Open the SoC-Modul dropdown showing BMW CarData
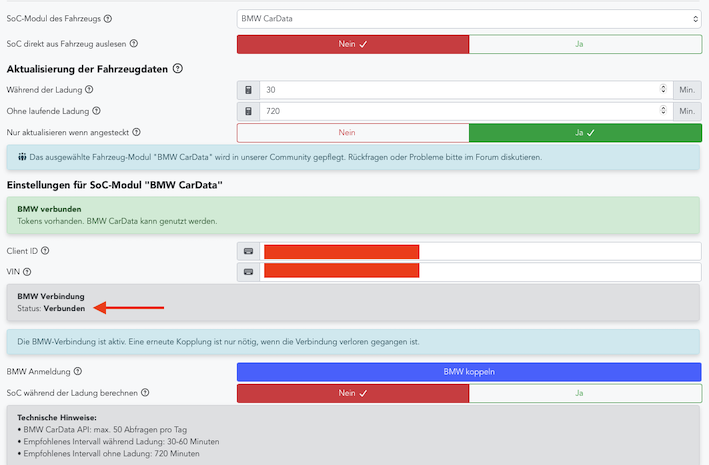Screen dimensions: 709x465 pos(469,19)
